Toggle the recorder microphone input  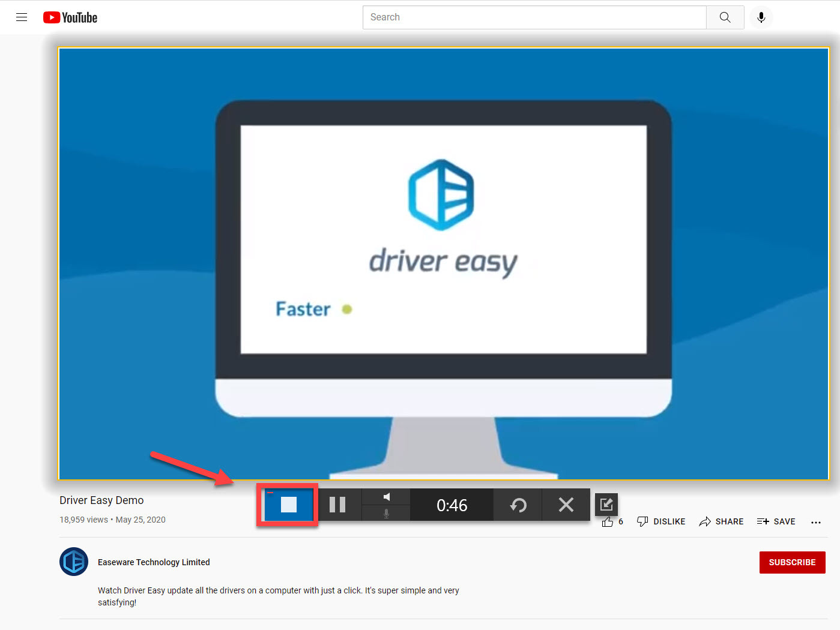coord(387,513)
